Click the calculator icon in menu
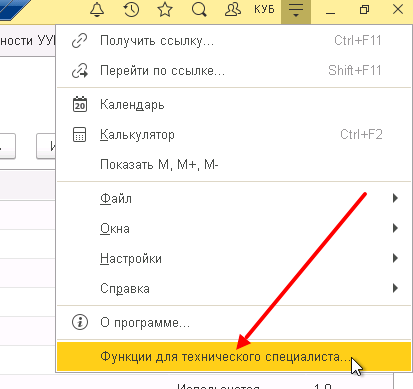Viewport: 413px width, 389px height. (80, 135)
